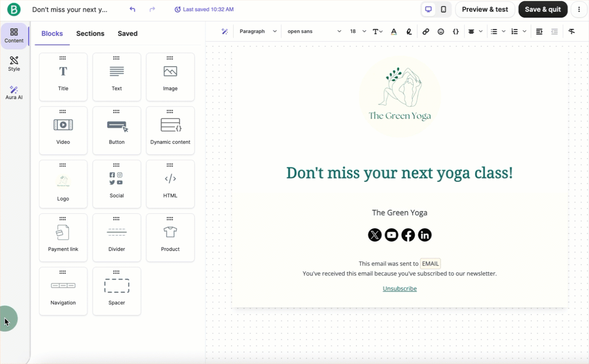The image size is (589, 364).
Task: Click the Preview & test button
Action: 485,9
